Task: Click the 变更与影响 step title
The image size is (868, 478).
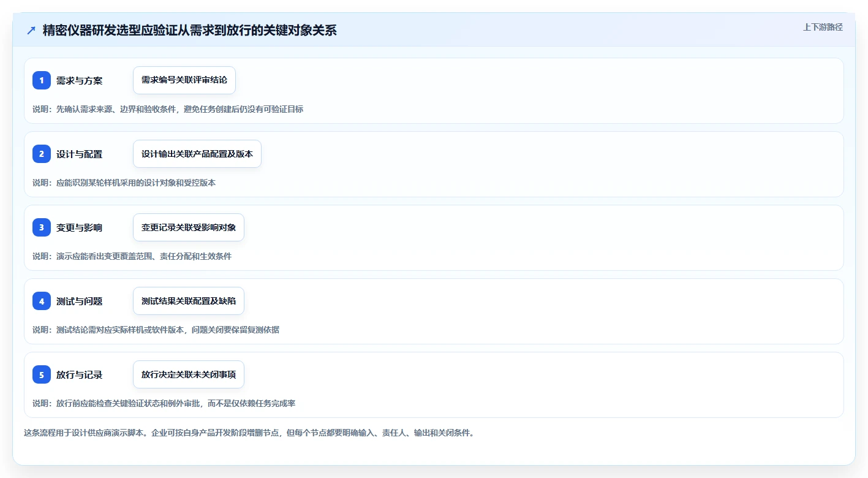Action: point(79,227)
